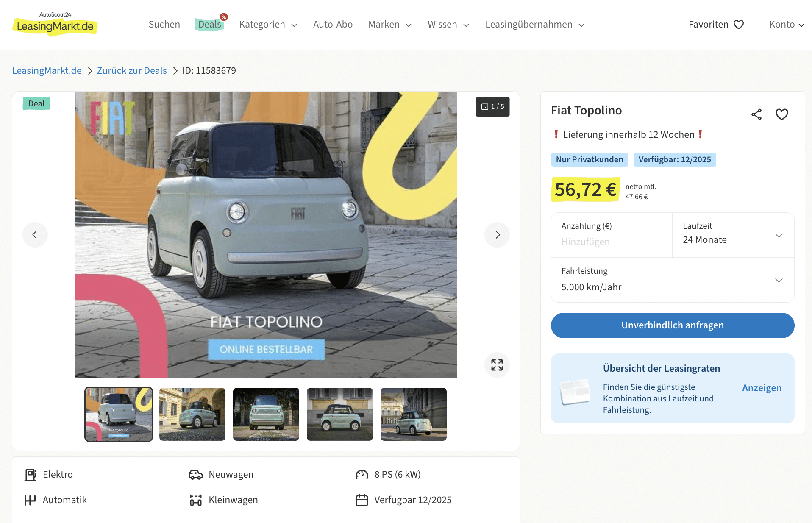Click the 56,72 € price

point(585,189)
